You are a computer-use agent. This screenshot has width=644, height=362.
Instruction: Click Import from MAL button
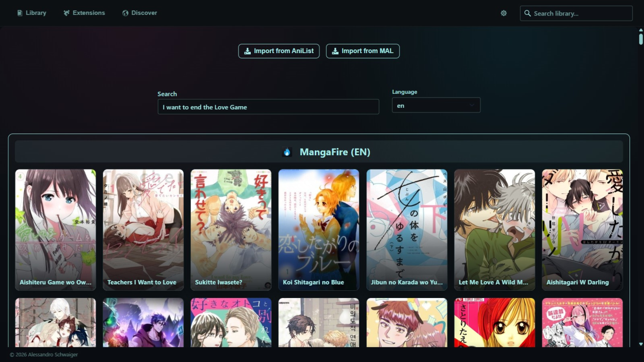pos(363,51)
